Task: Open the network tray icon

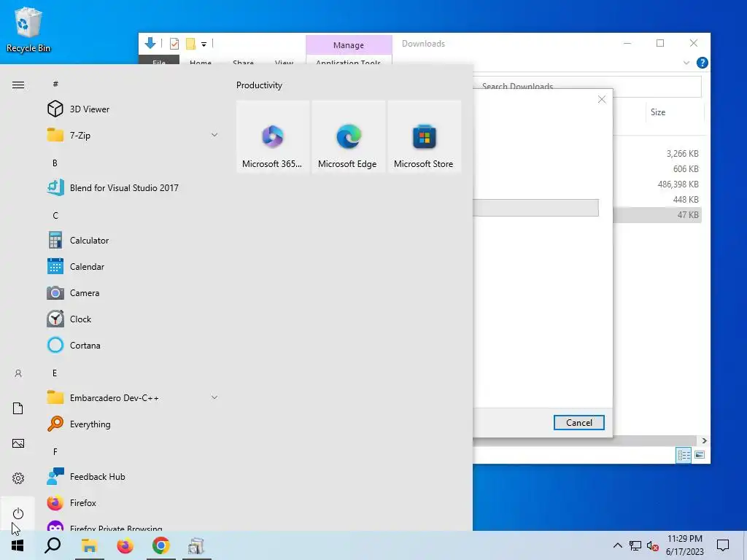Action: click(635, 545)
